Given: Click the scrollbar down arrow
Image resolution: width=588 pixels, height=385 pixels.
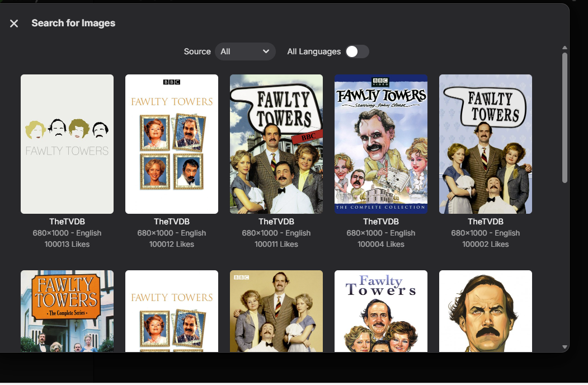Looking at the screenshot, I should (565, 347).
